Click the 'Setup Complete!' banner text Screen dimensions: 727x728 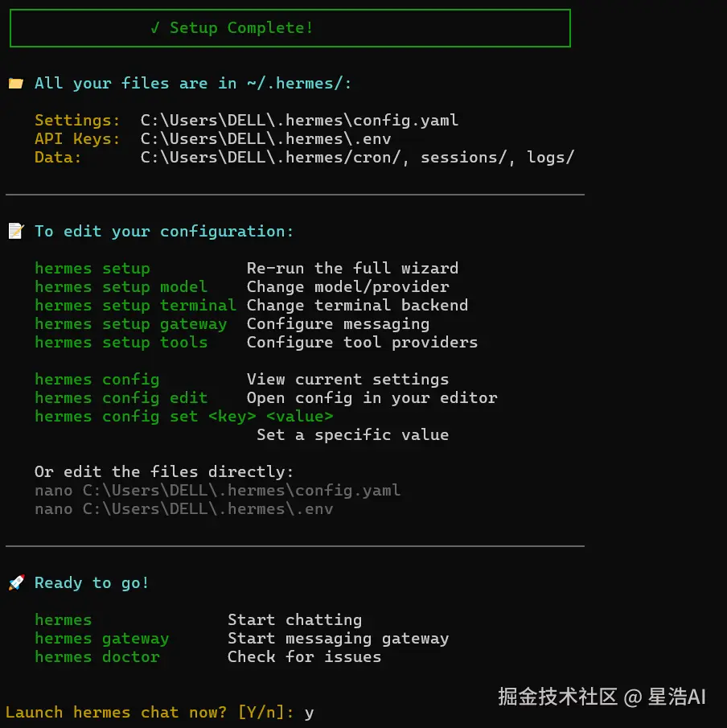coord(241,28)
